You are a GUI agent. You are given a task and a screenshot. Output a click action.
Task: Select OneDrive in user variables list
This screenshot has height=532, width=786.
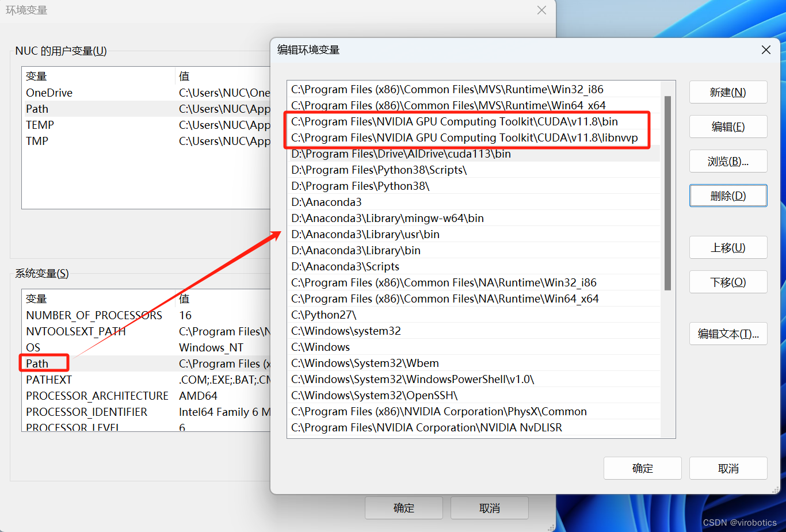click(146, 93)
